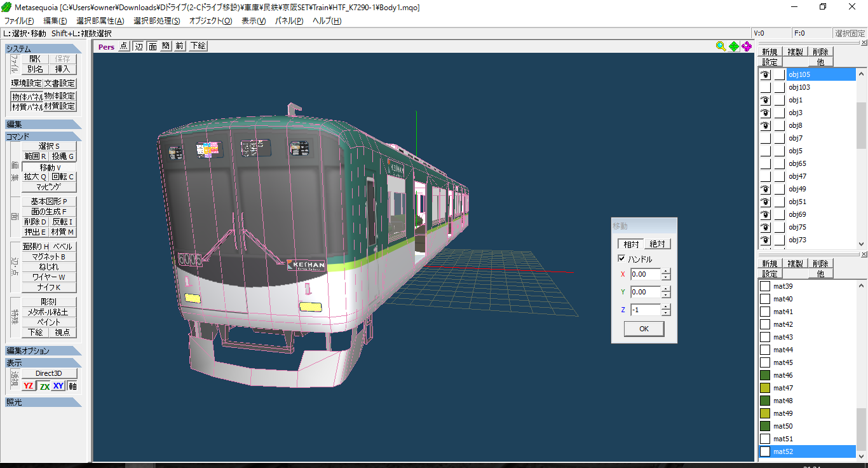
Task: Collapse the 表示 panel header
Action: click(43, 362)
